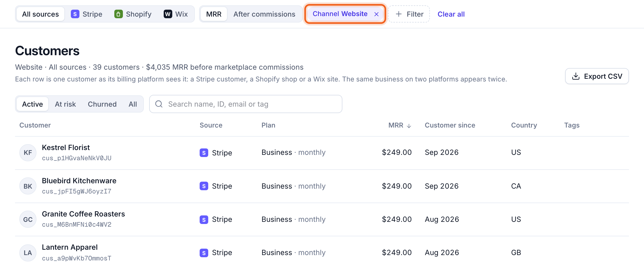Sort by the Country column header

[x=524, y=125]
